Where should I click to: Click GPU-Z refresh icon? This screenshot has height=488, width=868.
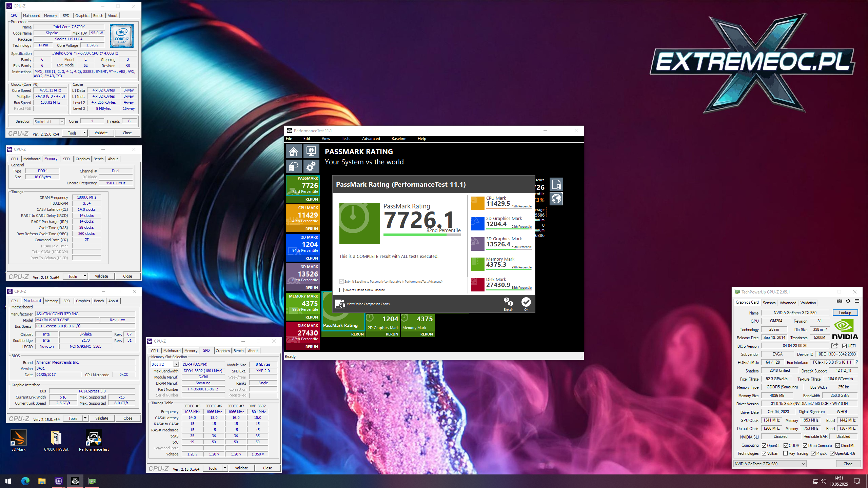[848, 301]
